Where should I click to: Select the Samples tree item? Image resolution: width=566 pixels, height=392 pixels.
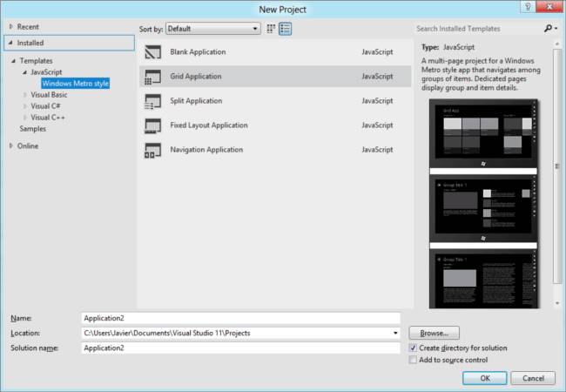(x=33, y=128)
